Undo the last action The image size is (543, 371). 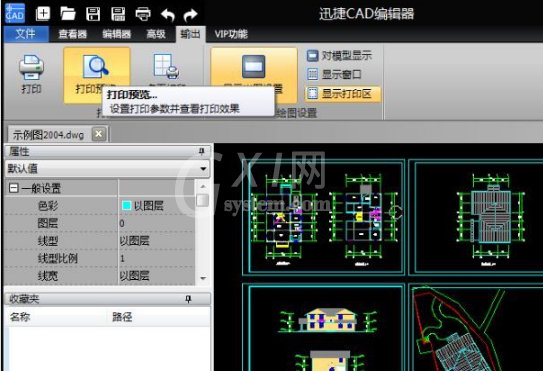pyautogui.click(x=168, y=15)
